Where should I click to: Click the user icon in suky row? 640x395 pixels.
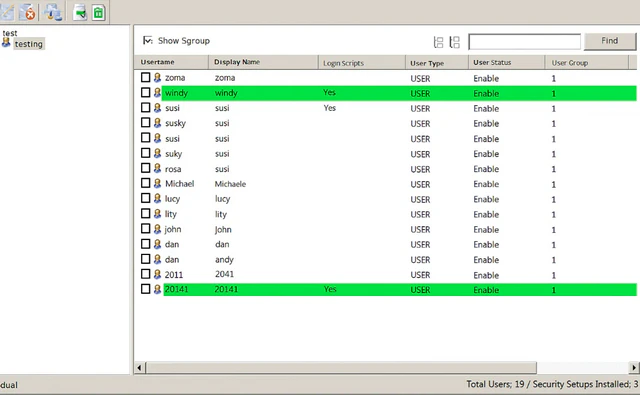click(157, 153)
